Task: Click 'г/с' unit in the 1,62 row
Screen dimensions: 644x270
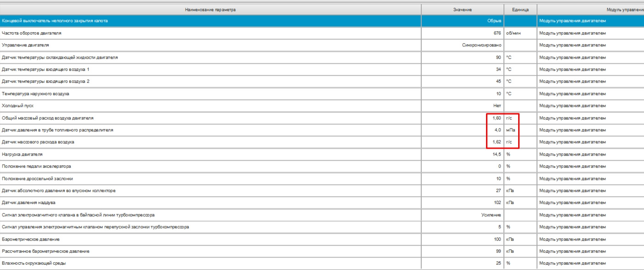Action: tap(509, 142)
